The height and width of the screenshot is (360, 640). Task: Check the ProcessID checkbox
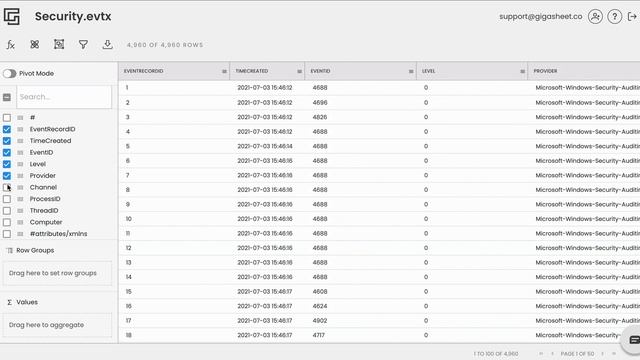(7, 199)
